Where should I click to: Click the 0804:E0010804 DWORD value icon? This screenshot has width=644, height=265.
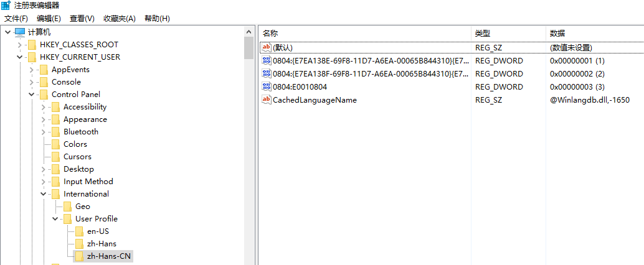tap(267, 86)
